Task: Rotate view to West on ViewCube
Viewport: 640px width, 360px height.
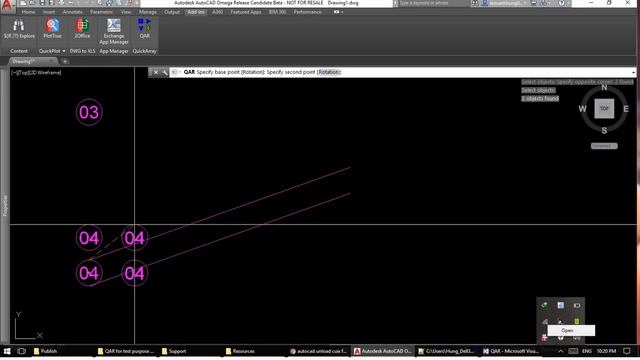Action: pyautogui.click(x=582, y=109)
